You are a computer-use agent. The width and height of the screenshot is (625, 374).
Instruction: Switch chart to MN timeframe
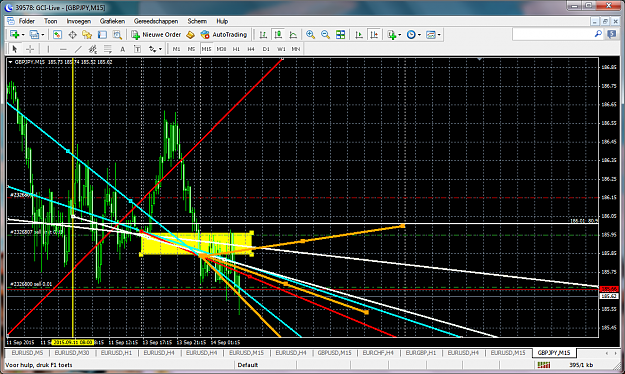(296, 49)
